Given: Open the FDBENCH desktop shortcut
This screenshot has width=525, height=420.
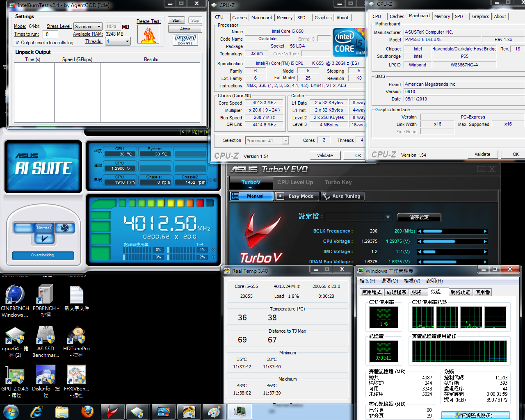Looking at the screenshot, I should [x=46, y=301].
